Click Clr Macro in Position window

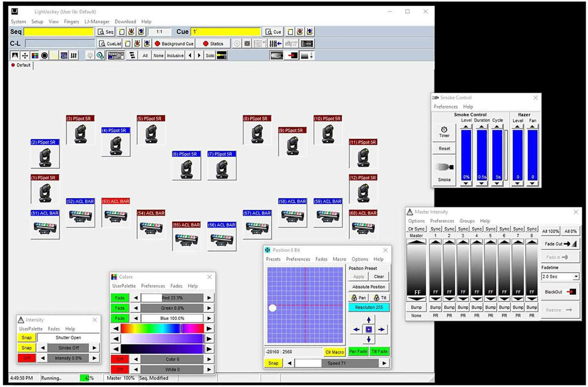tap(334, 352)
